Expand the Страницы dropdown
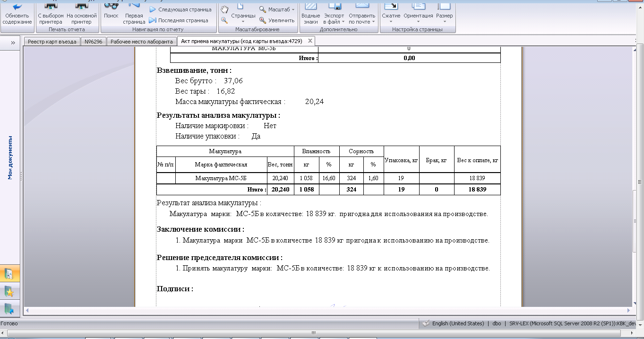The image size is (644, 339). [x=243, y=16]
